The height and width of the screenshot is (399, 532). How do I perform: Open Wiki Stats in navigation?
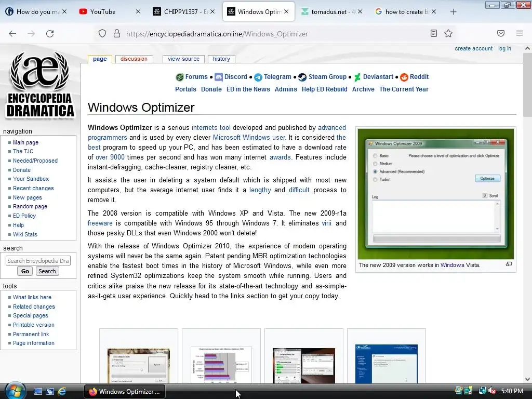(x=25, y=234)
